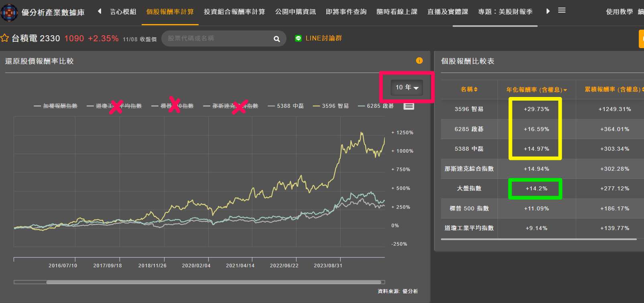Show more tabs with the right arrow
The height and width of the screenshot is (303, 644).
(548, 11)
